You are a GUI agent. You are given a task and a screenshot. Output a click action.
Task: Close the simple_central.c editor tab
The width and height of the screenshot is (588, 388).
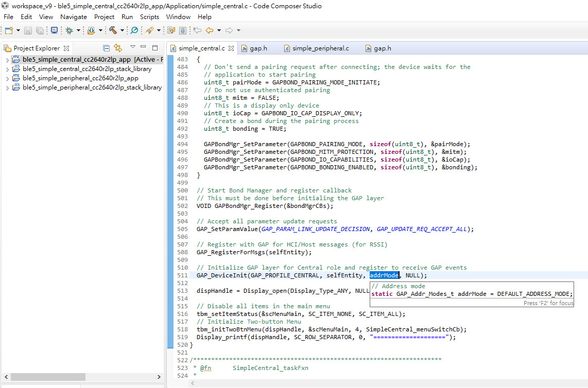click(231, 48)
